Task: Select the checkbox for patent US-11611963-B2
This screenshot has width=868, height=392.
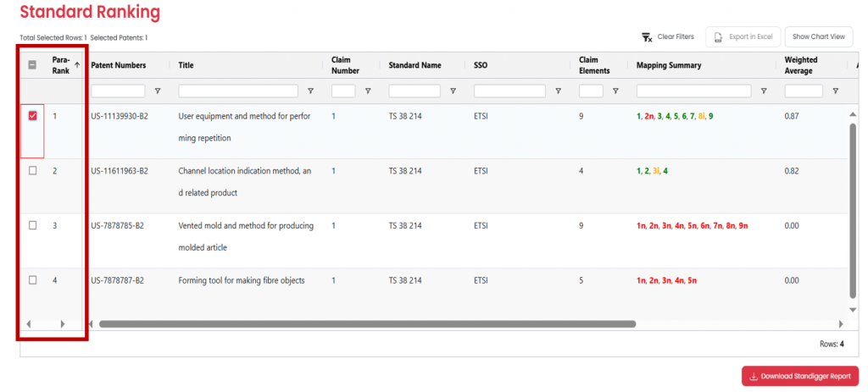Action: point(33,171)
